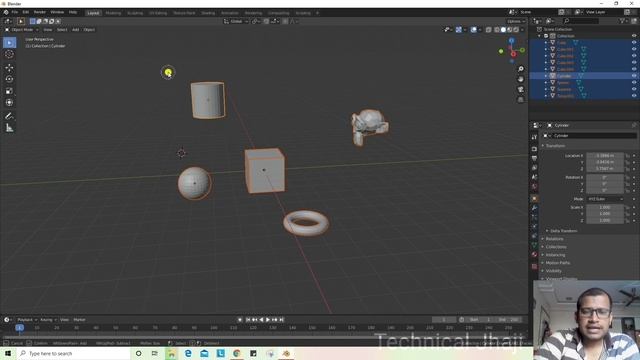Open the Render properties tab
640x360 pixels.
click(x=534, y=149)
